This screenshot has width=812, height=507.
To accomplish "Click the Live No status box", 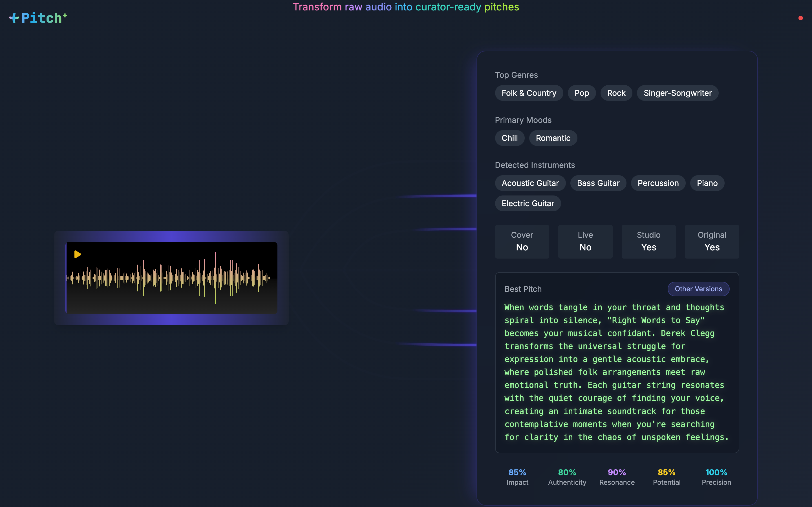I will tap(585, 241).
